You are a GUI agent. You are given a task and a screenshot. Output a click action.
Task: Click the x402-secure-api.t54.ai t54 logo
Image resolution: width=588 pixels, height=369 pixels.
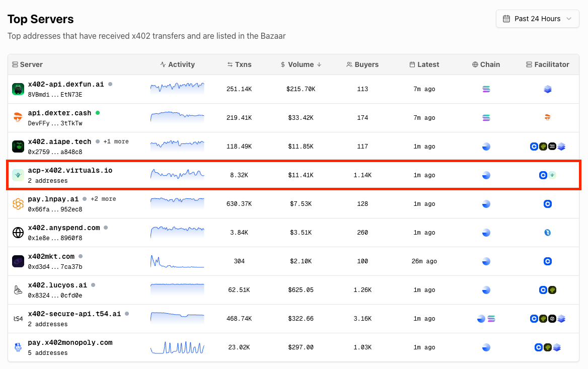[x=18, y=319]
